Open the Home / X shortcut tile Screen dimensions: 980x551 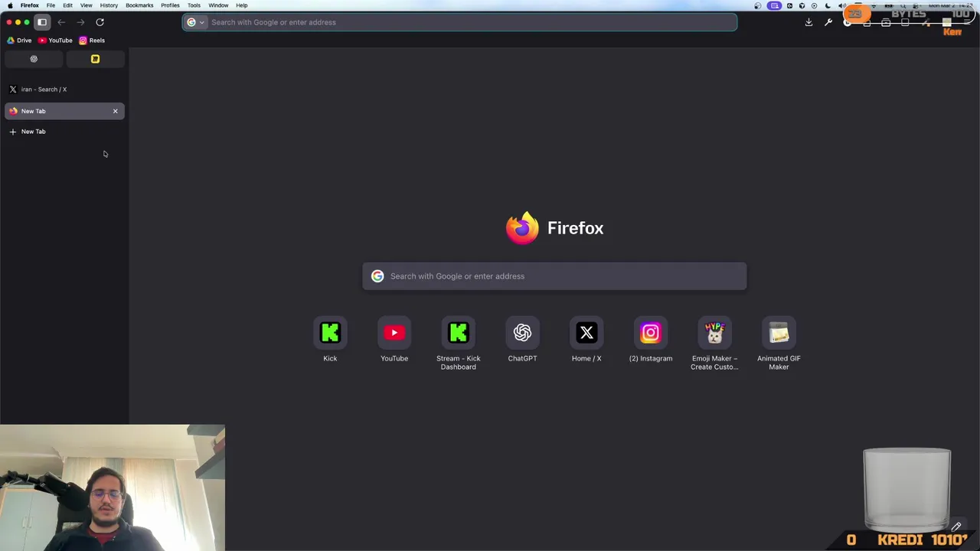coord(586,341)
